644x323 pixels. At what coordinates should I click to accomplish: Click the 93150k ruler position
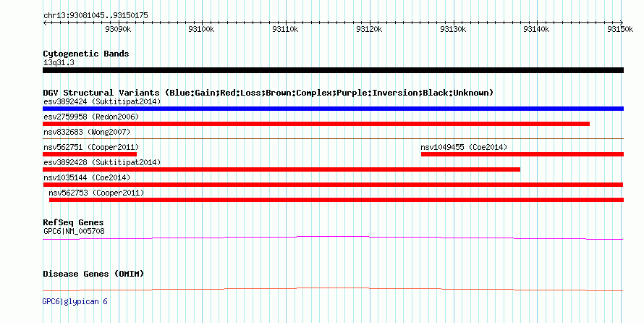[x=620, y=29]
